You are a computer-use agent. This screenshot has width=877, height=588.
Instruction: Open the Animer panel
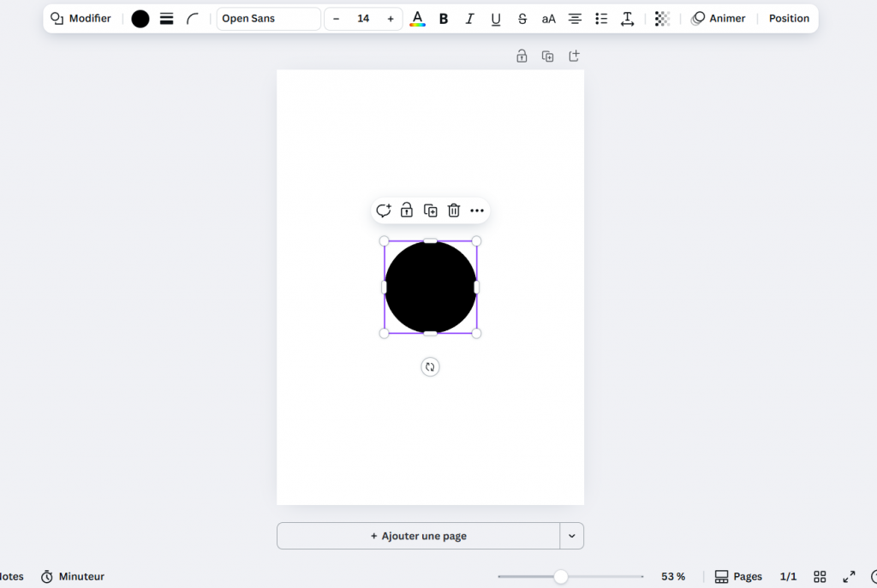point(719,19)
